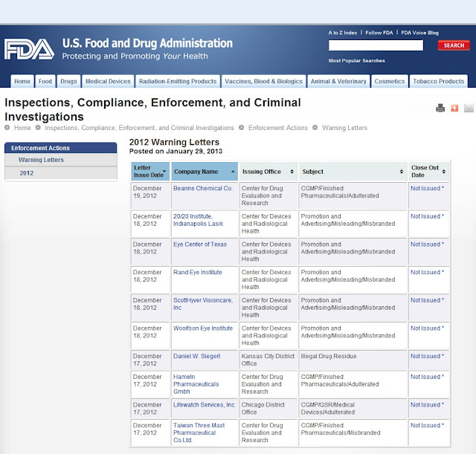
Task: Open the Rand Eye Institute letter
Action: click(198, 273)
